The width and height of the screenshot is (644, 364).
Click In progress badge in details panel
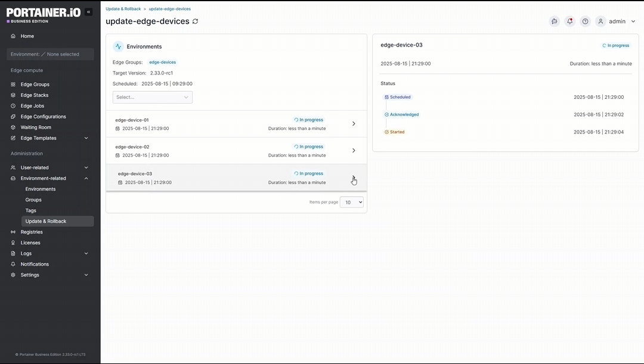click(x=615, y=45)
